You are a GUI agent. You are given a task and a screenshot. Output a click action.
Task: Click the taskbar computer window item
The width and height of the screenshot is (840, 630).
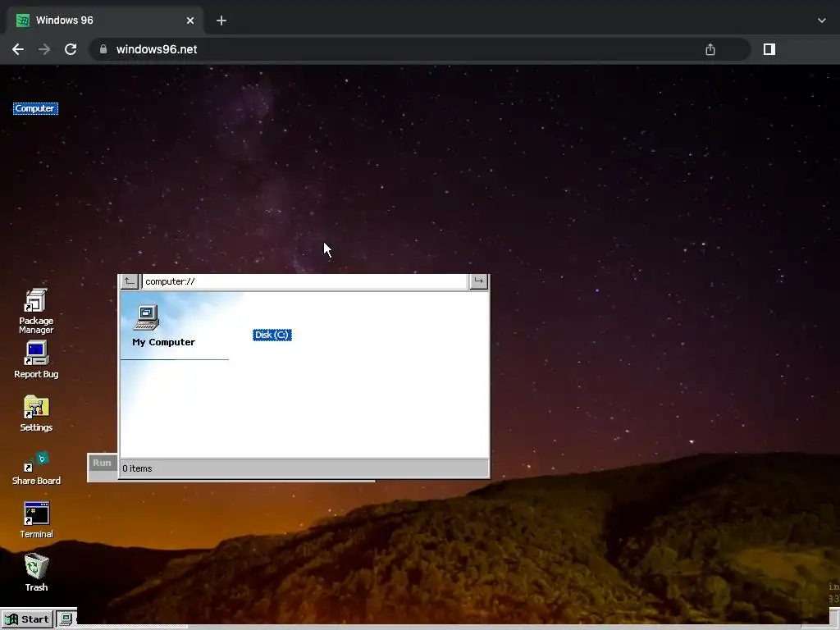(66, 619)
